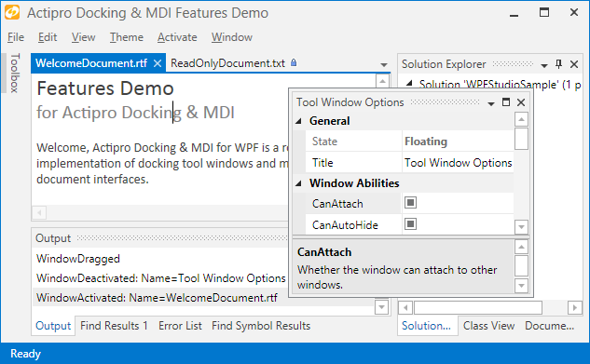
Task: Select Solution 'WPFStudioSample' tree item
Action: coord(500,85)
